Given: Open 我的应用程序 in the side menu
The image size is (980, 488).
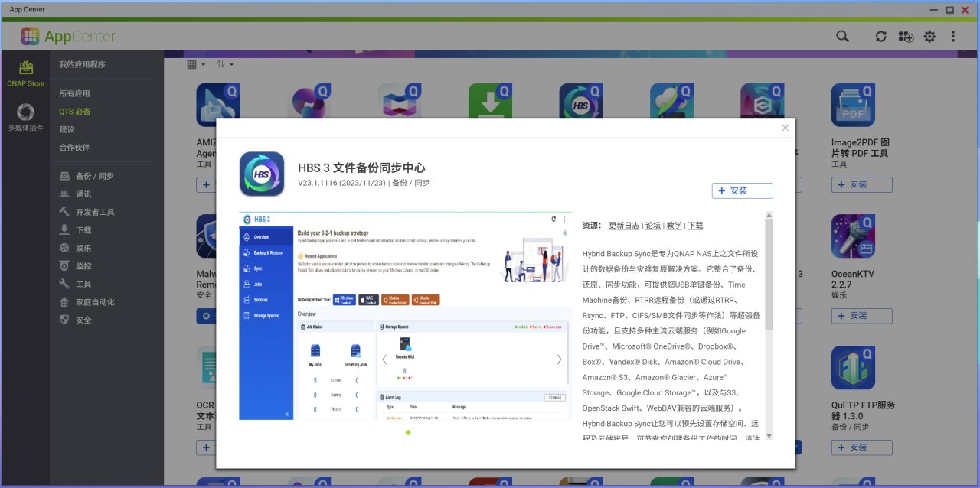Looking at the screenshot, I should tap(82, 64).
